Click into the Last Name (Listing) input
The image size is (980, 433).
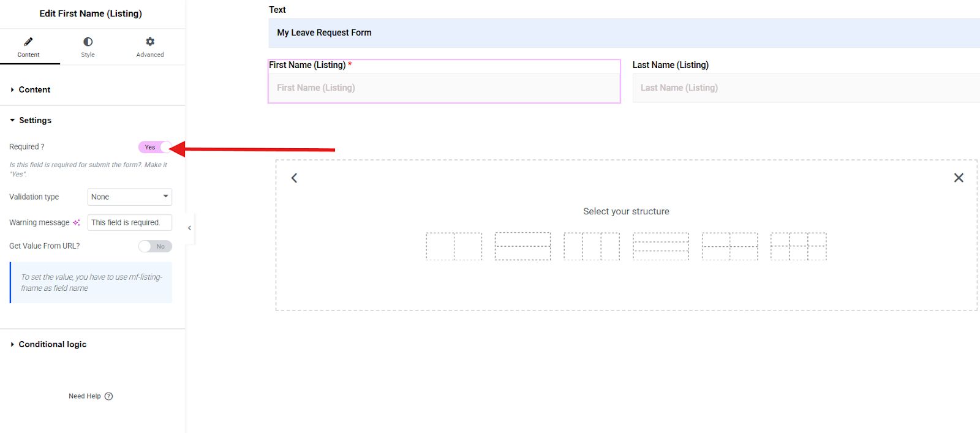coord(806,88)
